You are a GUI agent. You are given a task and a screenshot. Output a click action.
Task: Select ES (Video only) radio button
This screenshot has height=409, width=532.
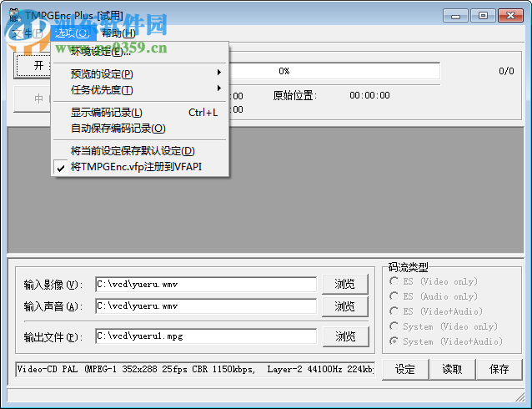pos(394,281)
